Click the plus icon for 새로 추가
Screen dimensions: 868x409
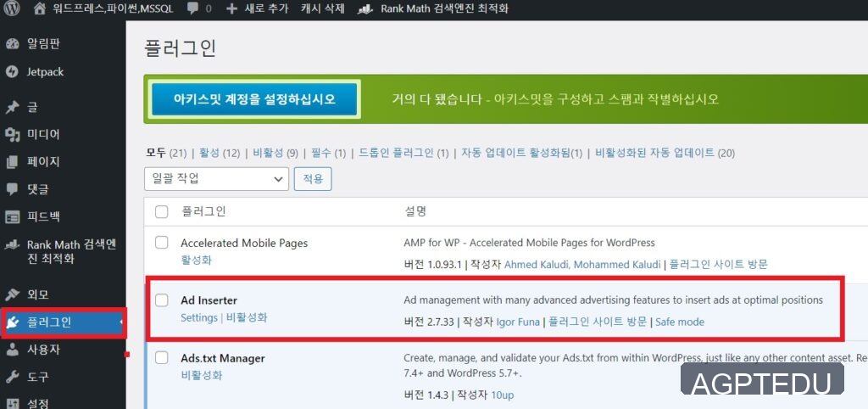(x=232, y=9)
